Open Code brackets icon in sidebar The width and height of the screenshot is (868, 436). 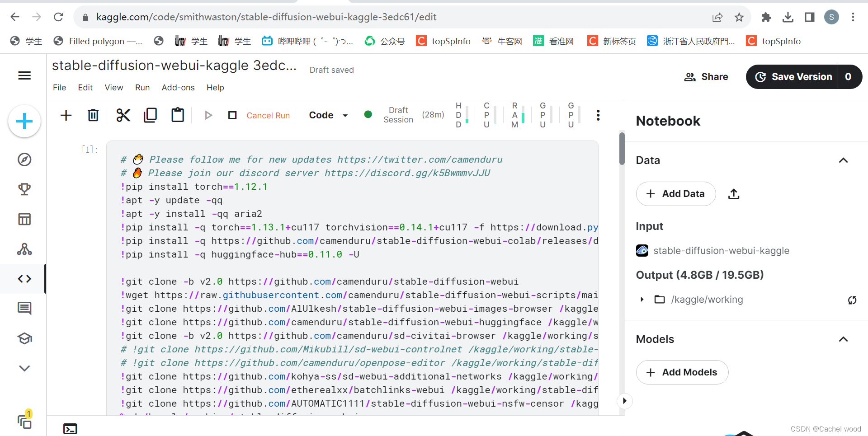[24, 279]
